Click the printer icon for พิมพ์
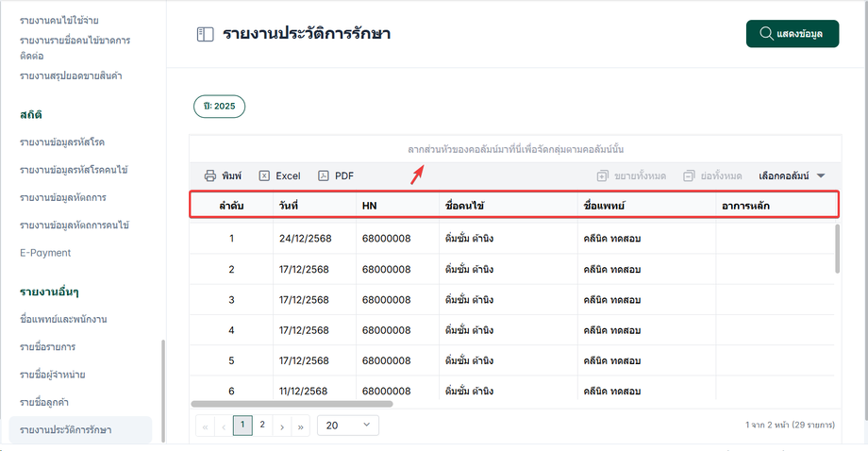The width and height of the screenshot is (868, 451). pos(209,176)
